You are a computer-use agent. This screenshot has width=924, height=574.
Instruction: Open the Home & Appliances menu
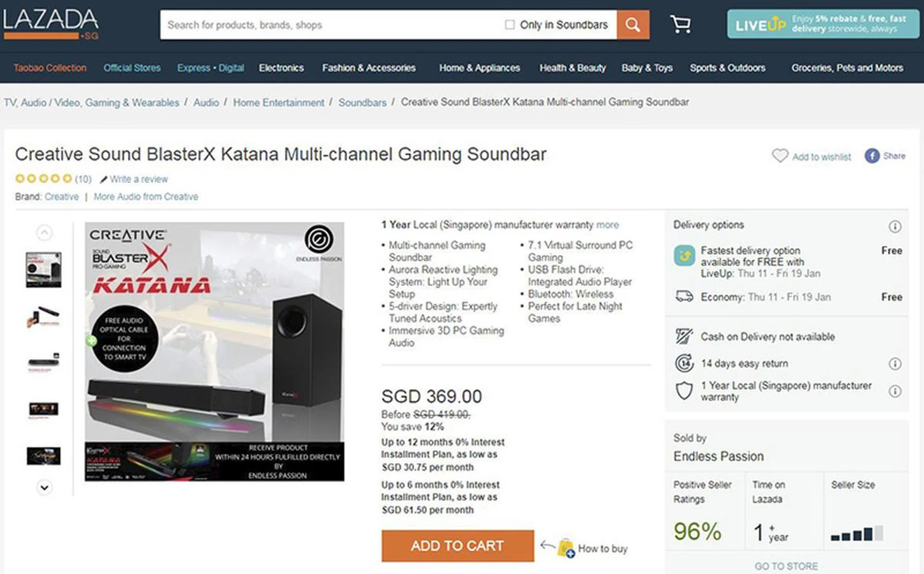[479, 68]
